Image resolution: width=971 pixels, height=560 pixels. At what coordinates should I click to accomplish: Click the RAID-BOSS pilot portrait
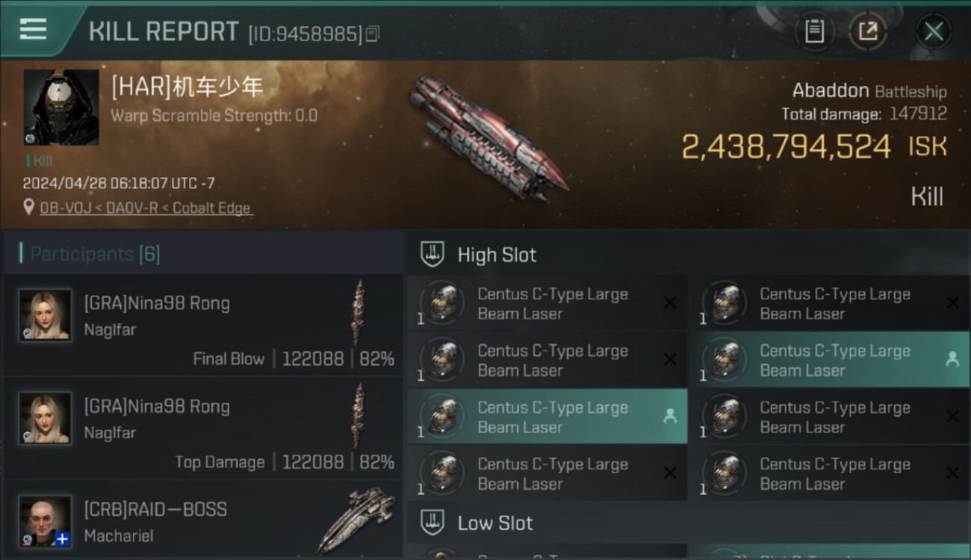(46, 521)
